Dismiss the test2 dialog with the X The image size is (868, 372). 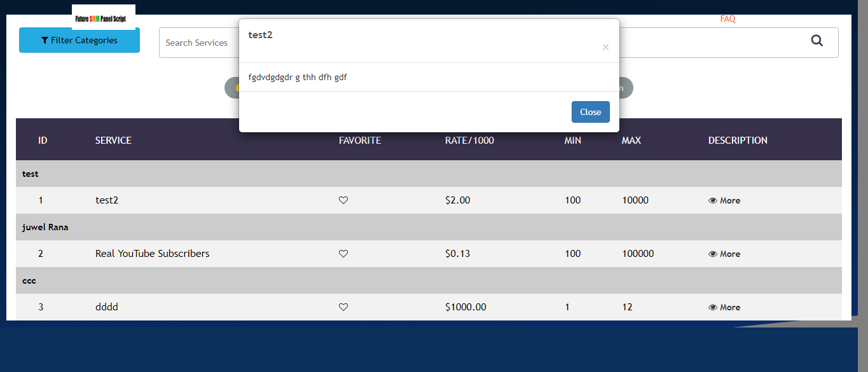pyautogui.click(x=605, y=47)
